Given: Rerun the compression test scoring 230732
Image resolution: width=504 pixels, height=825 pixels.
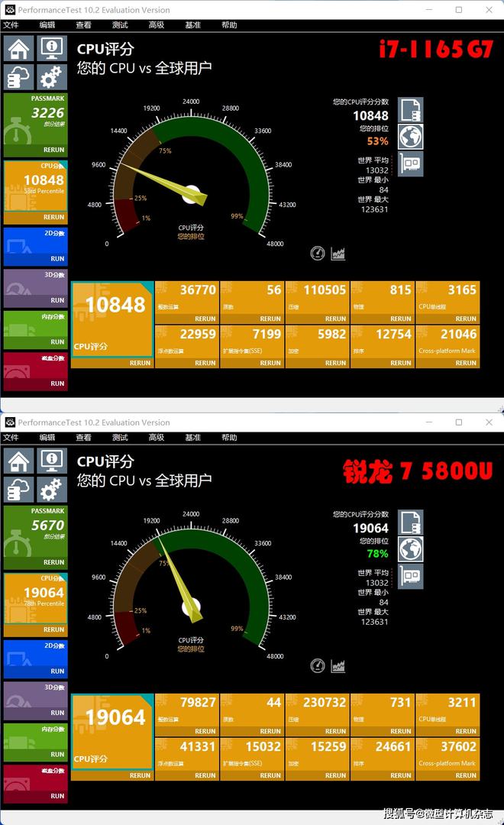Looking at the screenshot, I should click(336, 731).
